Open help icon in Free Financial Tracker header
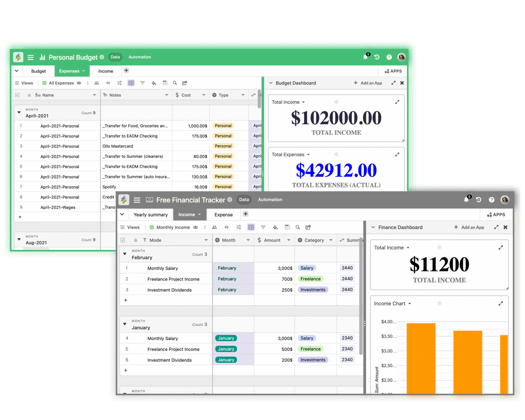 click(491, 200)
